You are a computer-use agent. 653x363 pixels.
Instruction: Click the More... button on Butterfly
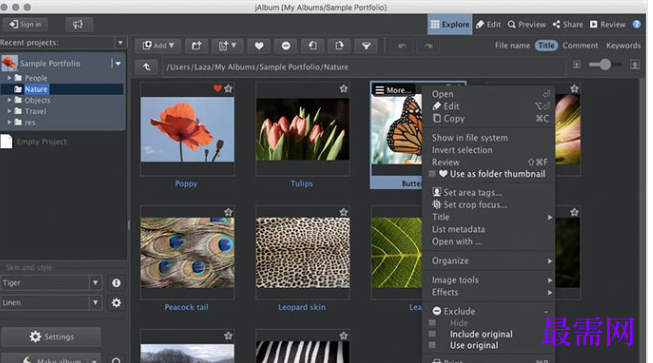[x=394, y=90]
